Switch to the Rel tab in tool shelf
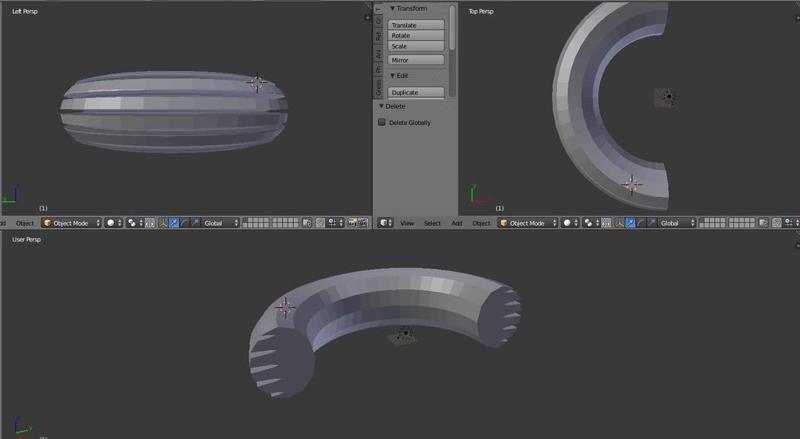This screenshot has width=800, height=439. (x=379, y=36)
